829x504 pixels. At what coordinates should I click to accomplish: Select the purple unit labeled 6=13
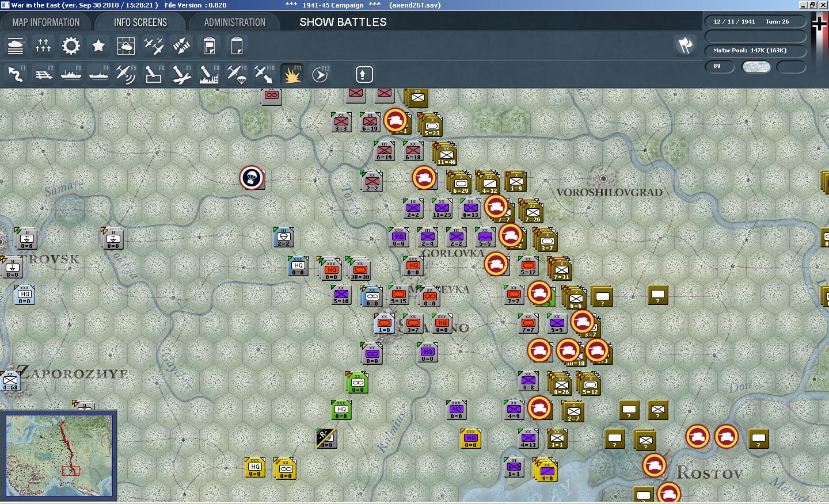click(470, 208)
